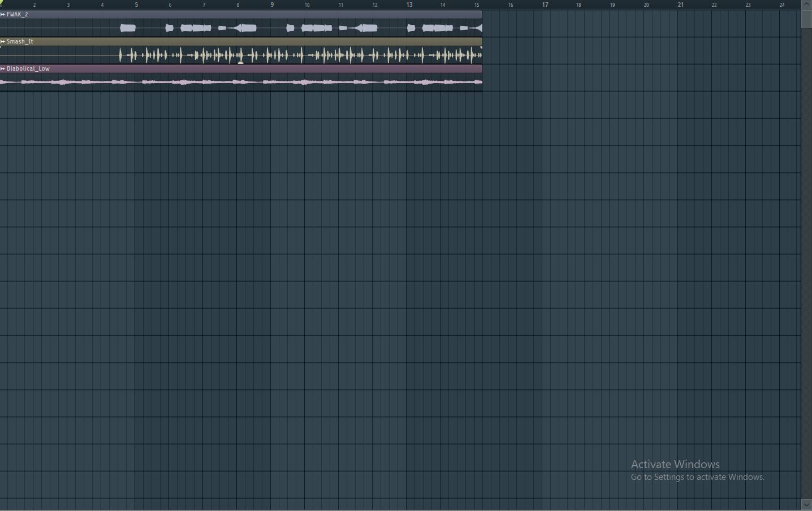Image resolution: width=812 pixels, height=511 pixels.
Task: Jump to bar 6 on the timeline ruler
Action: (170, 5)
